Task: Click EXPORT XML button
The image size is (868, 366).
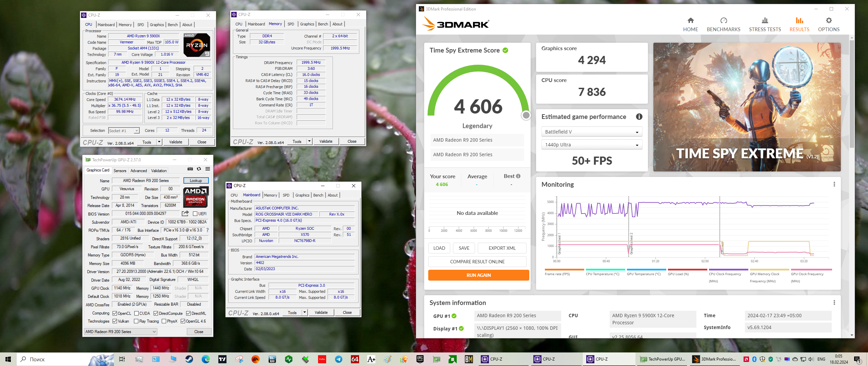Action: coord(502,248)
